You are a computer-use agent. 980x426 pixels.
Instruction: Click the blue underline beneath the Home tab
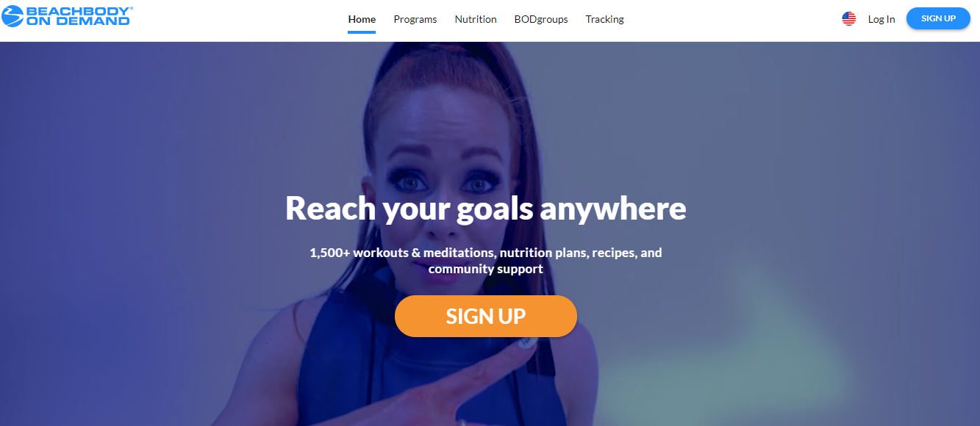362,32
